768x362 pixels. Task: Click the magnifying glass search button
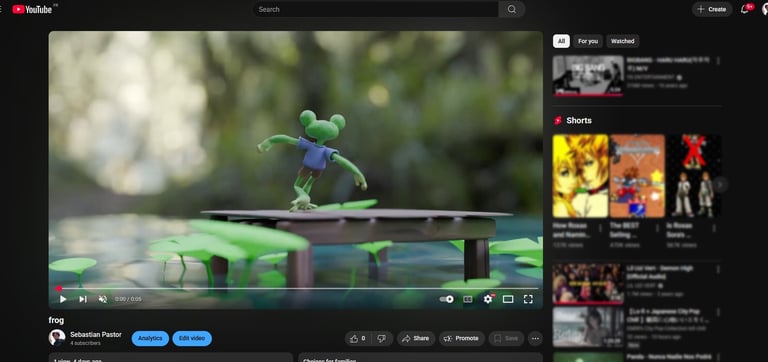point(512,9)
